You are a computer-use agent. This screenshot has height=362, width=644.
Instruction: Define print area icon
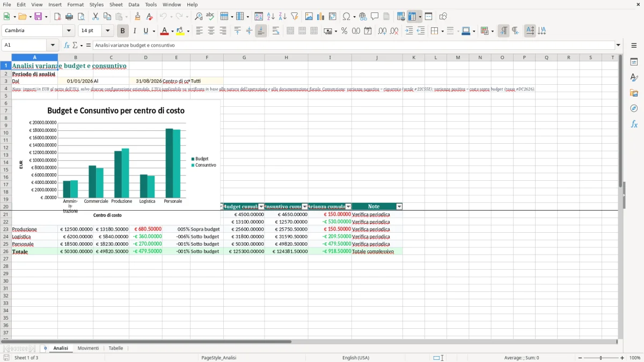pos(401,17)
